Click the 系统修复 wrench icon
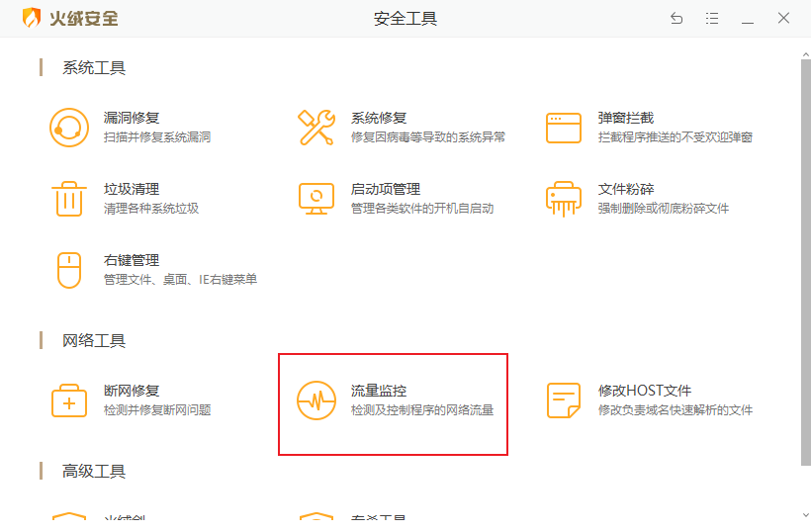 tap(316, 128)
